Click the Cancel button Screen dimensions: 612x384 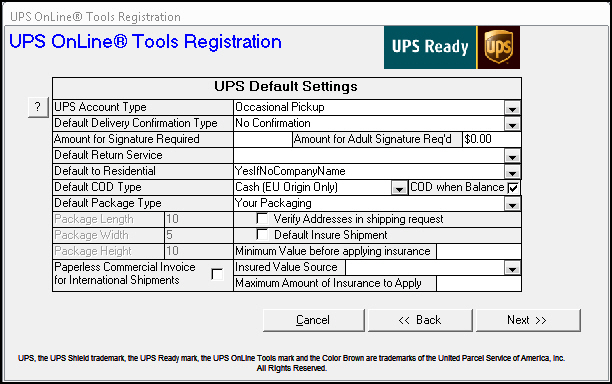coord(313,320)
